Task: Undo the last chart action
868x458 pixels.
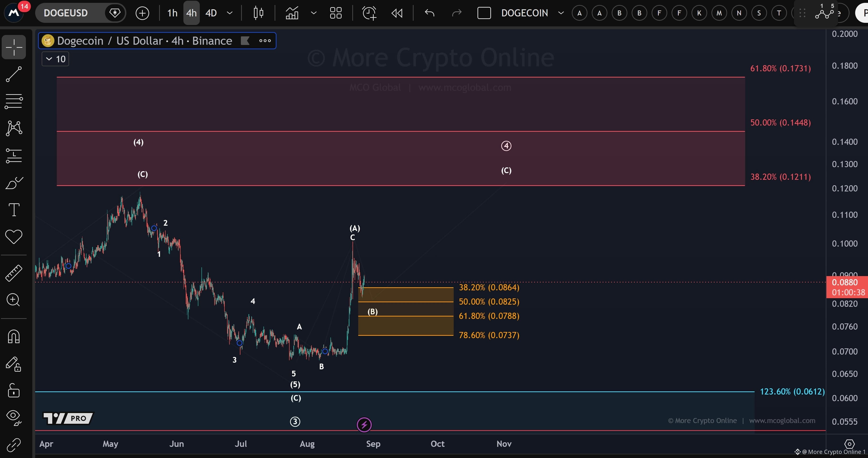Action: pos(430,13)
